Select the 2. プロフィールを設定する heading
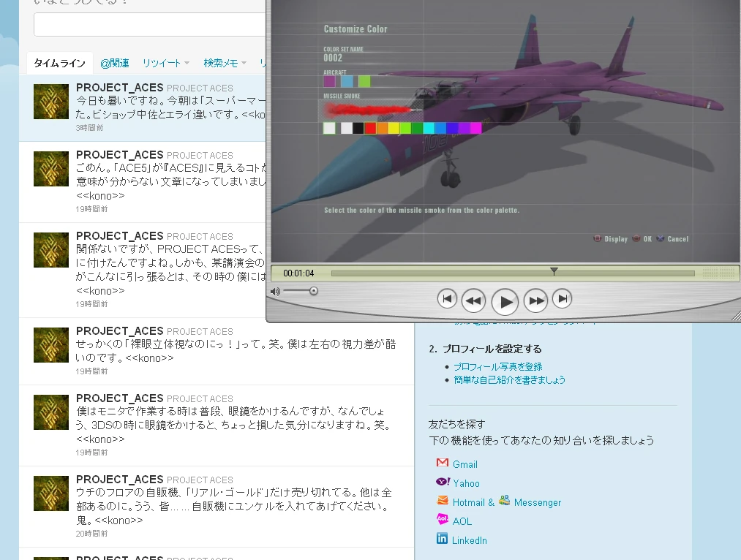This screenshot has height=560, width=741. tap(485, 349)
